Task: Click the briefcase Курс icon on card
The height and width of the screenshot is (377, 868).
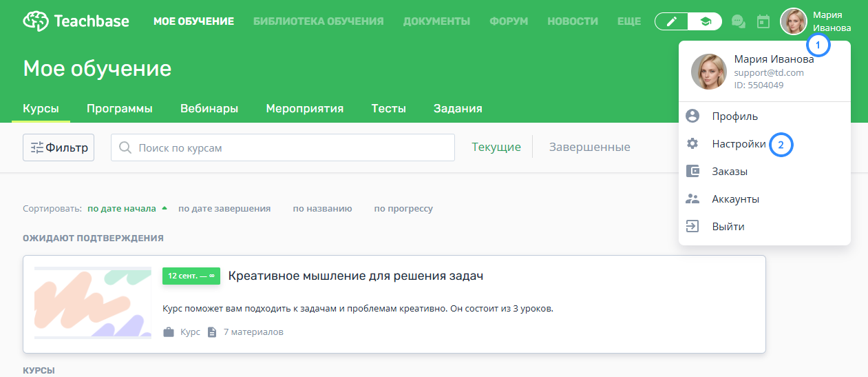Action: pos(169,332)
